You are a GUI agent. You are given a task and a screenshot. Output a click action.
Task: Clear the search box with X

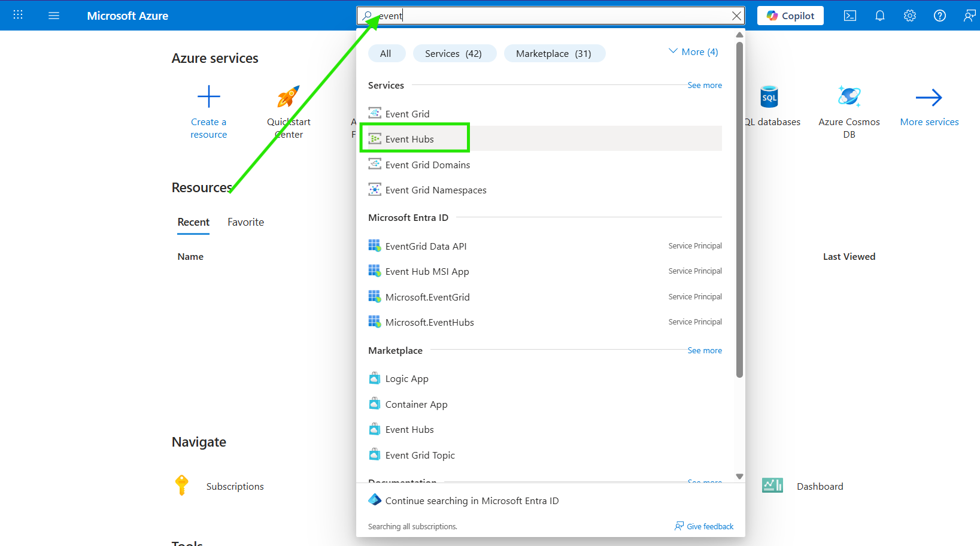pyautogui.click(x=736, y=16)
